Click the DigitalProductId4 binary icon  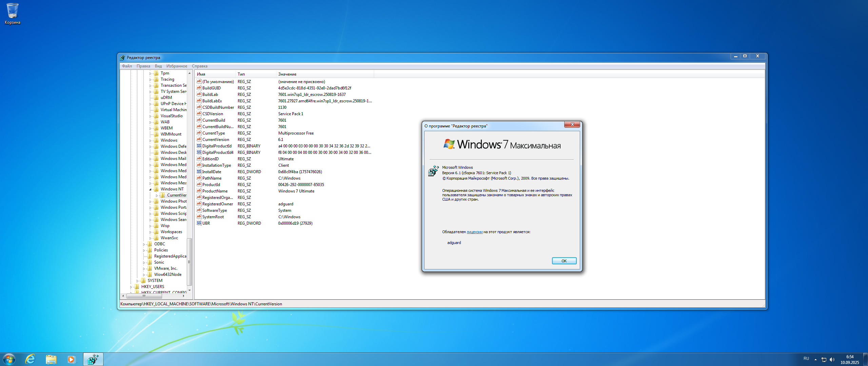[199, 152]
